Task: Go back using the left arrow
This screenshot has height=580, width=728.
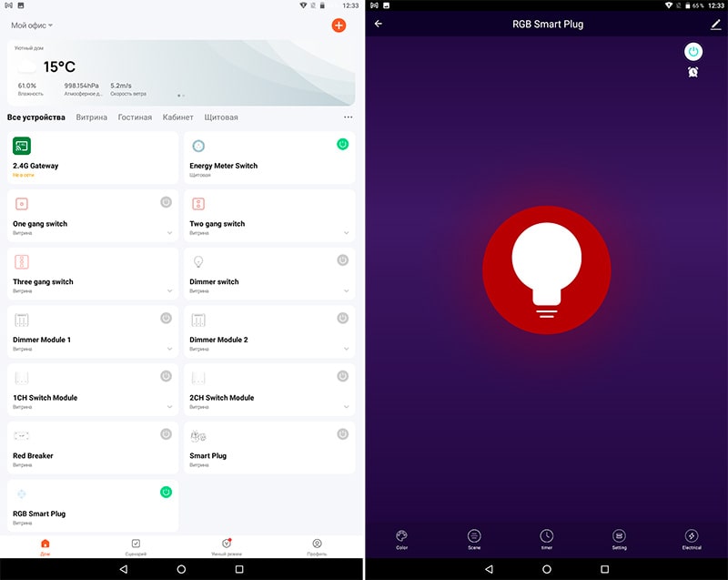Action: tap(379, 24)
